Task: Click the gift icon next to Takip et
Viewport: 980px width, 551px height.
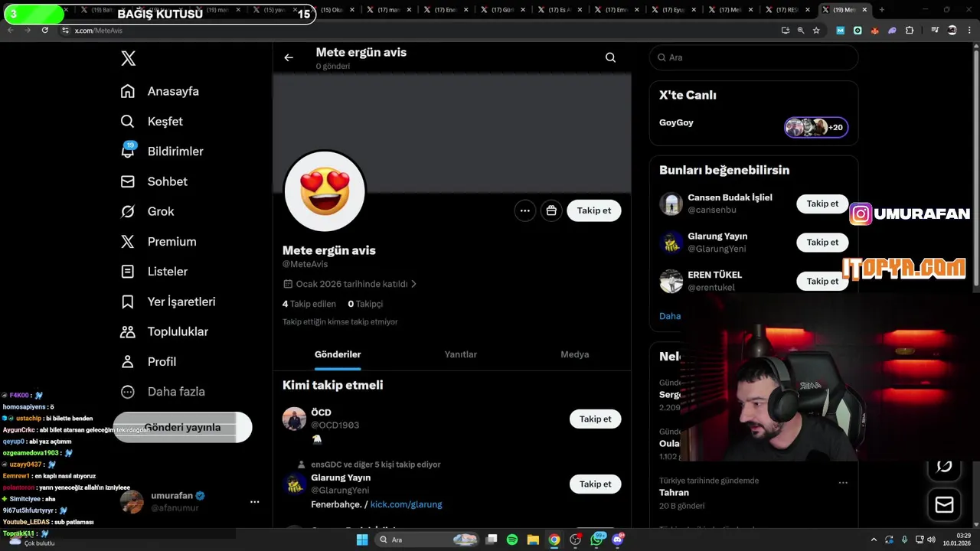Action: (551, 210)
